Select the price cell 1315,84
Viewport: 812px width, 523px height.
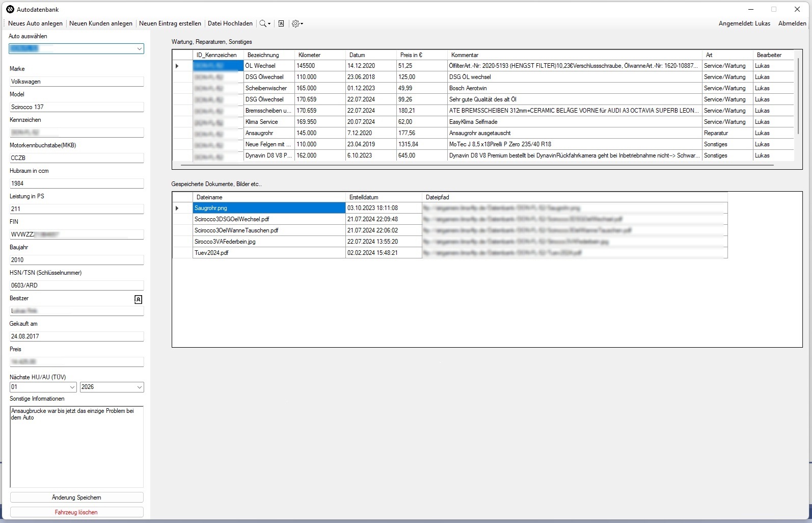pos(422,144)
